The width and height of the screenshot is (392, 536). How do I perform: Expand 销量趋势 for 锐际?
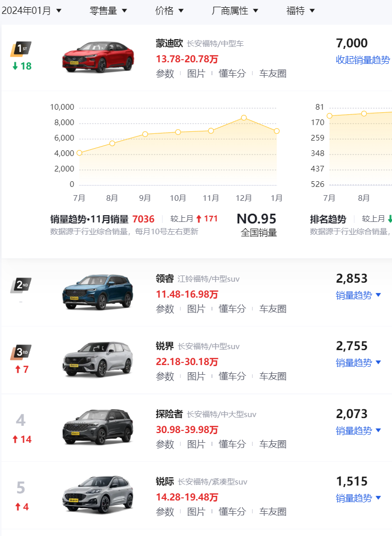[358, 498]
